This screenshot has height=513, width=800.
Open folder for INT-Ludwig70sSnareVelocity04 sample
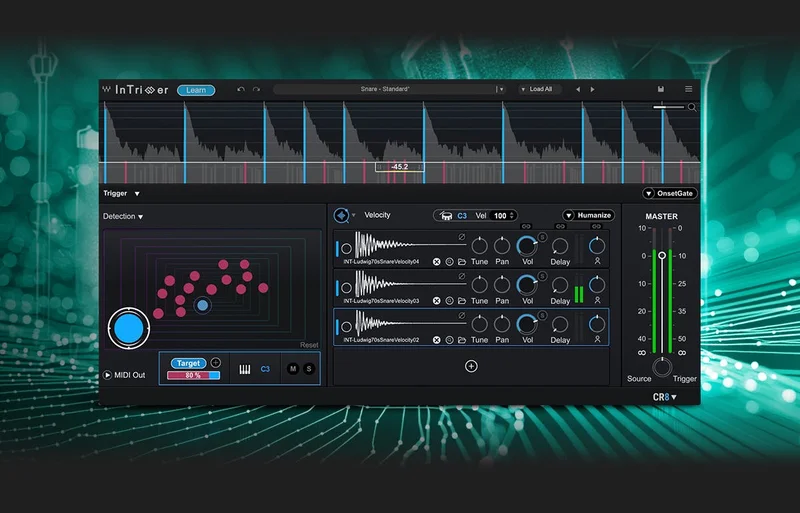click(462, 262)
